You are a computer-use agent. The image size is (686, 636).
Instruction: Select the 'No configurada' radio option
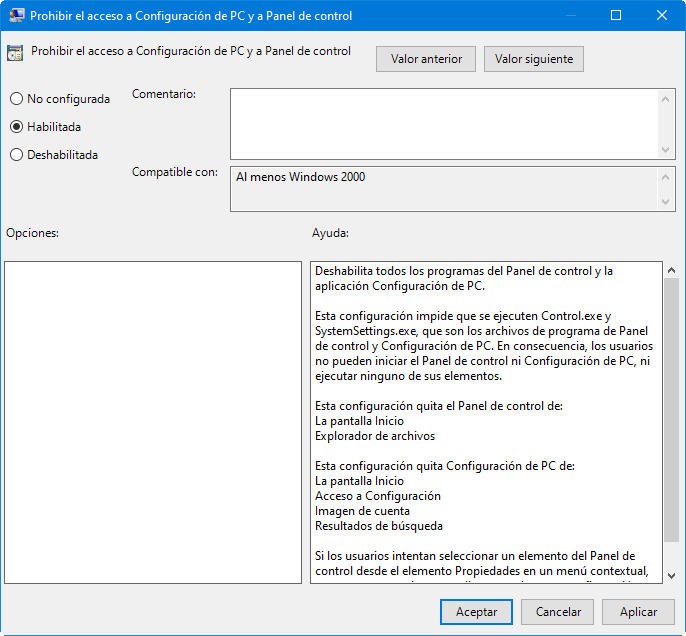pyautogui.click(x=59, y=99)
